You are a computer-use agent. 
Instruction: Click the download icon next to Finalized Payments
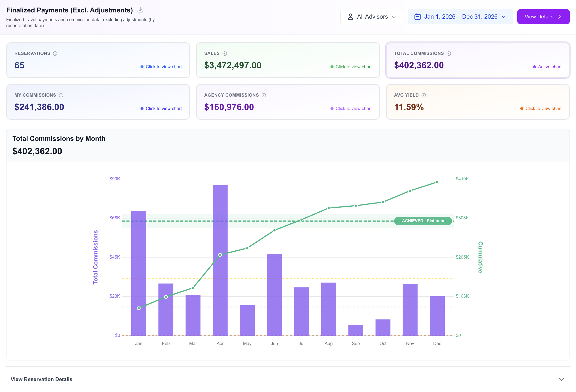[140, 10]
